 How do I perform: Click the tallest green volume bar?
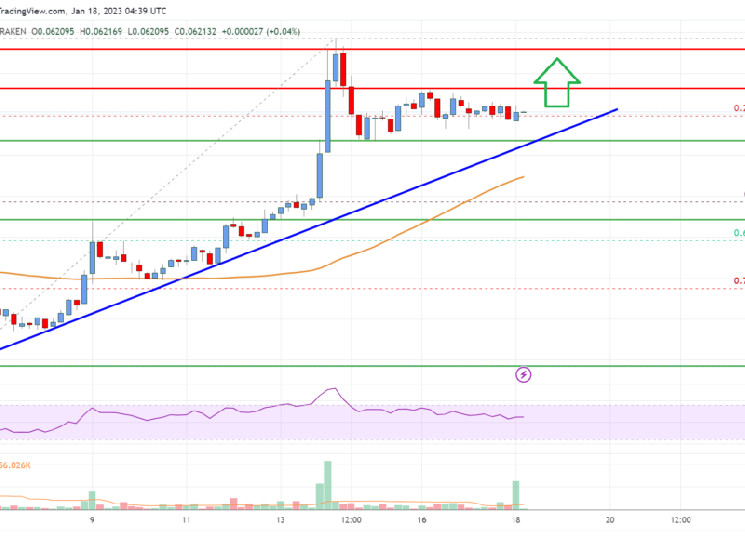coord(328,485)
